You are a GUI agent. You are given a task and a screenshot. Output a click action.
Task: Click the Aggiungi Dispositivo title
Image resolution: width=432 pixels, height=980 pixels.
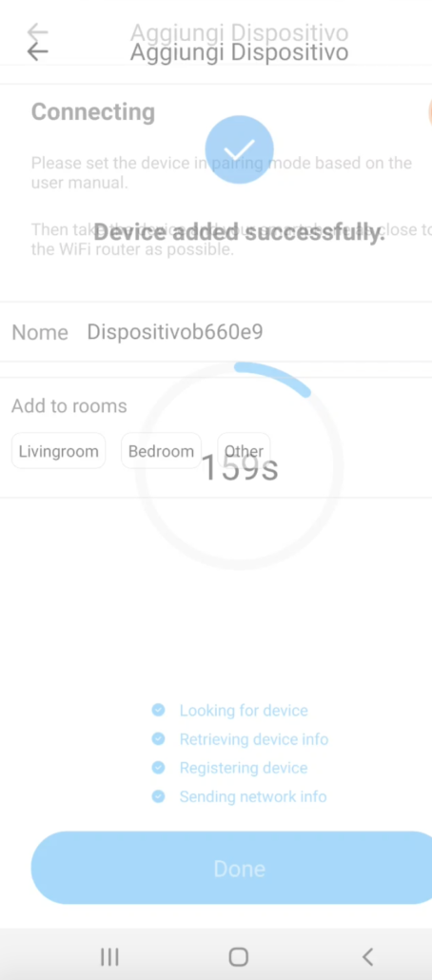[x=240, y=52]
